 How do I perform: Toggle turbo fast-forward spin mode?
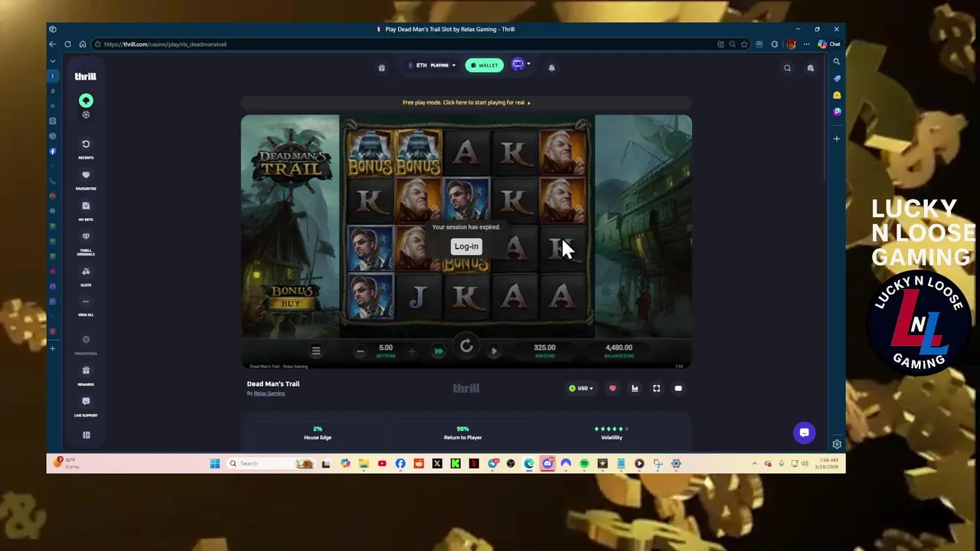[x=439, y=351]
